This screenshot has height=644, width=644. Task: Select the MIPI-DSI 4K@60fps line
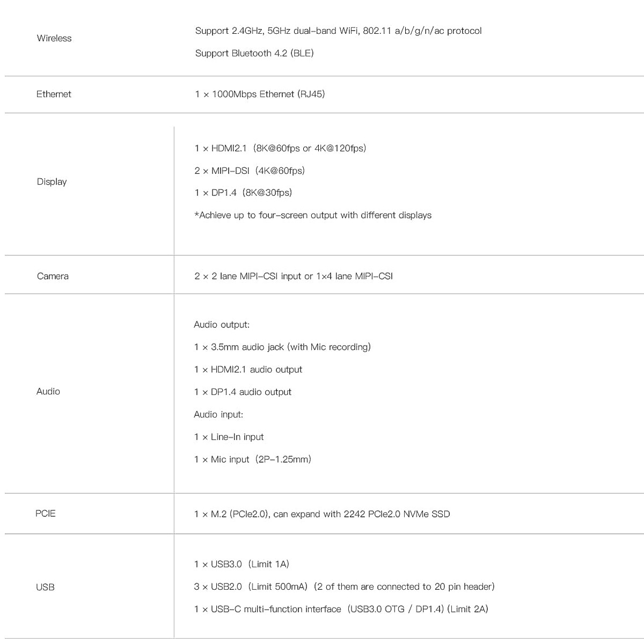tap(250, 171)
